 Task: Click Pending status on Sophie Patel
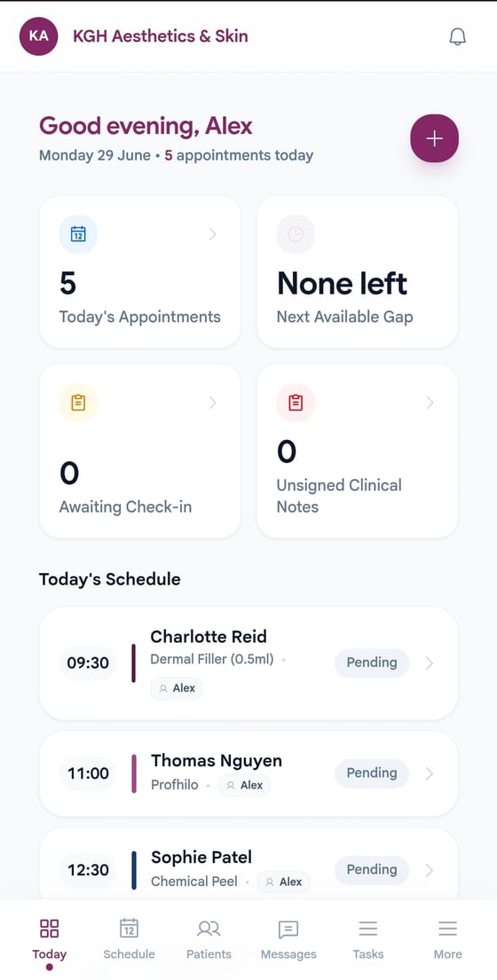(372, 869)
